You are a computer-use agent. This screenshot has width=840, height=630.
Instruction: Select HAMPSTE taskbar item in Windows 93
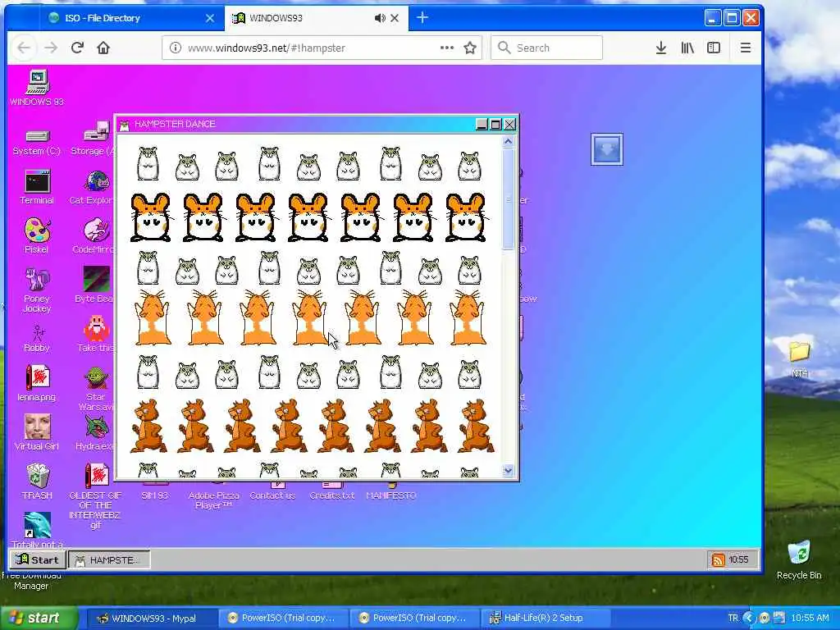pyautogui.click(x=109, y=559)
